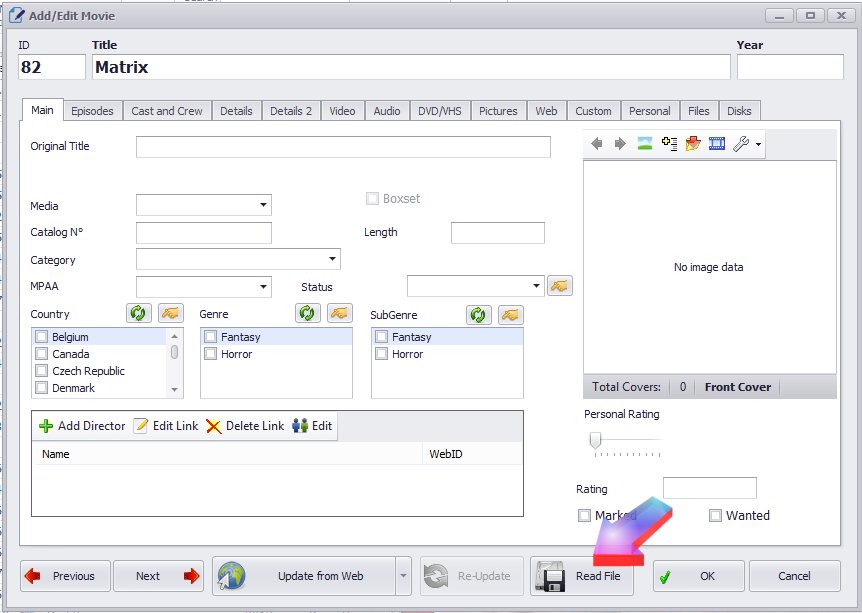Click the Original Title field

tap(343, 147)
